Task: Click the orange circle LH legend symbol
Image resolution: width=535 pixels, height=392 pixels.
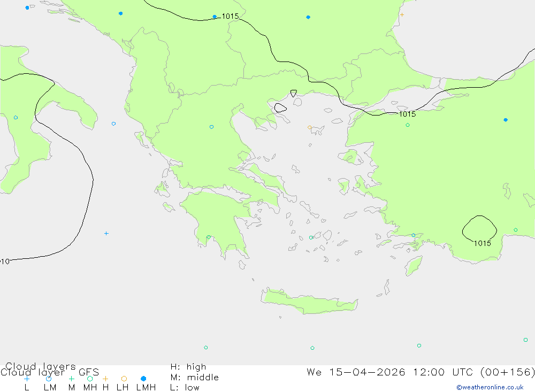Action: click(x=124, y=379)
